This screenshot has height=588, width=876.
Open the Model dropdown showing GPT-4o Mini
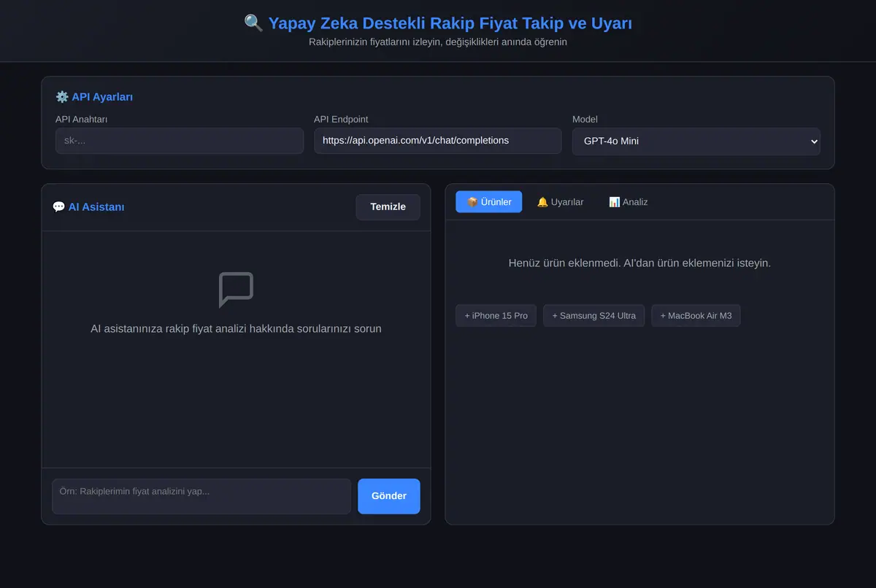[x=696, y=142]
